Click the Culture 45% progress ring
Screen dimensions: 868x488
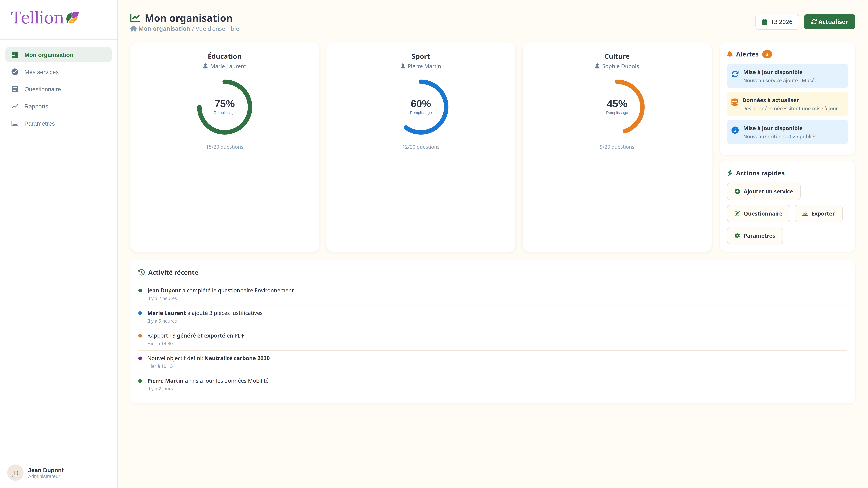point(617,107)
